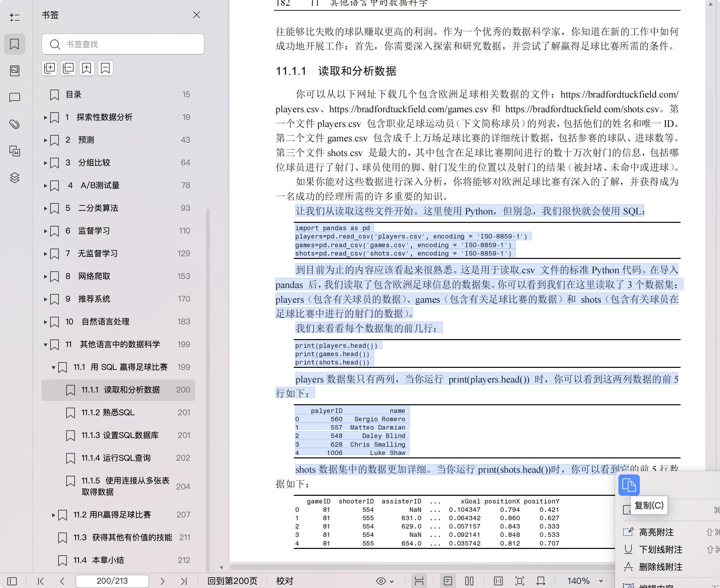Select the bookmarks panel icon
Viewport: 720px width, 588px height.
[x=15, y=44]
